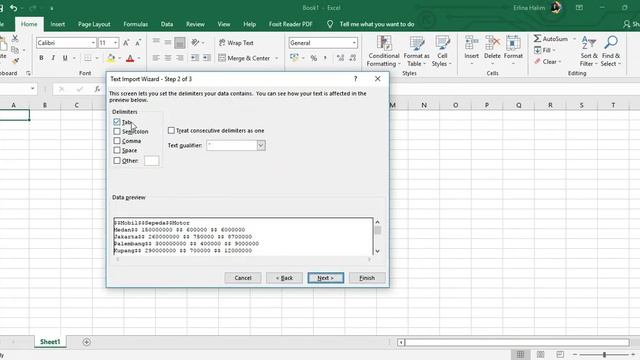Open Sort & Filter menu
This screenshot has height=360, width=640.
[x=589, y=51]
